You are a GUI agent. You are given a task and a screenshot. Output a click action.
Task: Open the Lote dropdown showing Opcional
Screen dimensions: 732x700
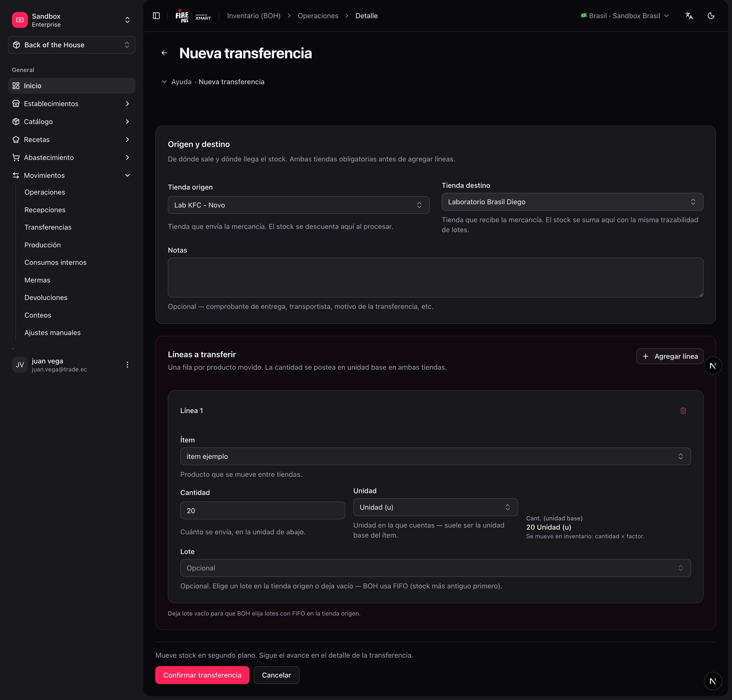435,568
